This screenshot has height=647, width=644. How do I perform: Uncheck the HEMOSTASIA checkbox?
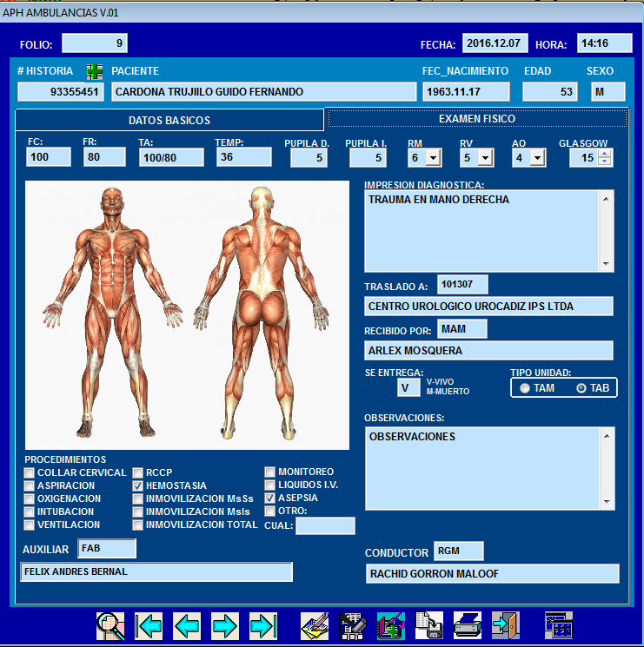point(137,485)
